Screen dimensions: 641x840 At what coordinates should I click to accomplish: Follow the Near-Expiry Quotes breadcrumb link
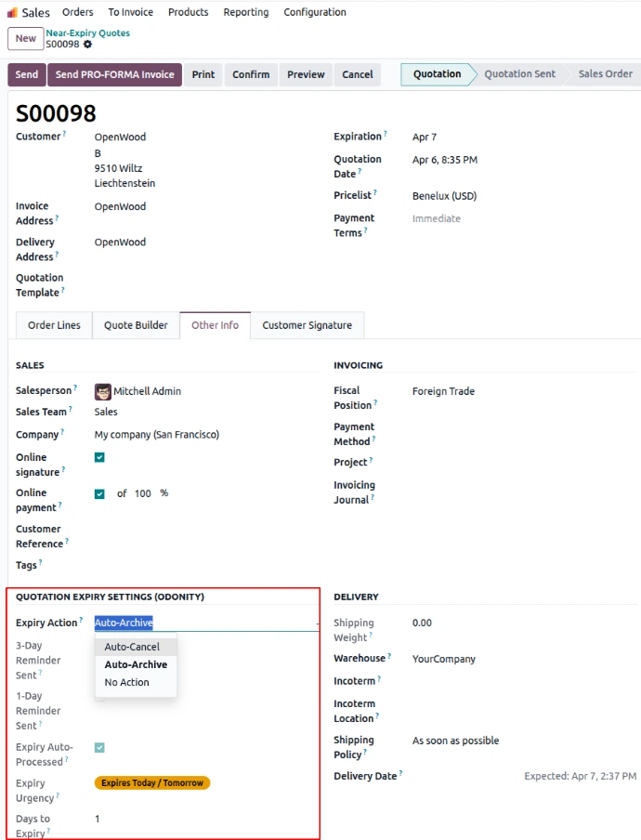pyautogui.click(x=87, y=33)
